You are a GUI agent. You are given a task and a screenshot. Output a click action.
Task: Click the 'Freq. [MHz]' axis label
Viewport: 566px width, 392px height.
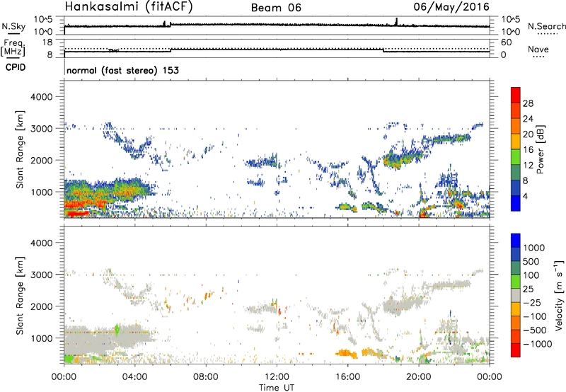(13, 48)
